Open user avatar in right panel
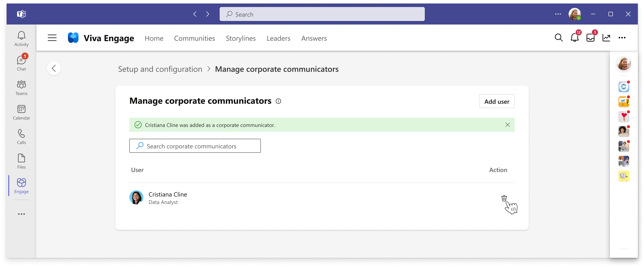The image size is (644, 267). pyautogui.click(x=623, y=63)
